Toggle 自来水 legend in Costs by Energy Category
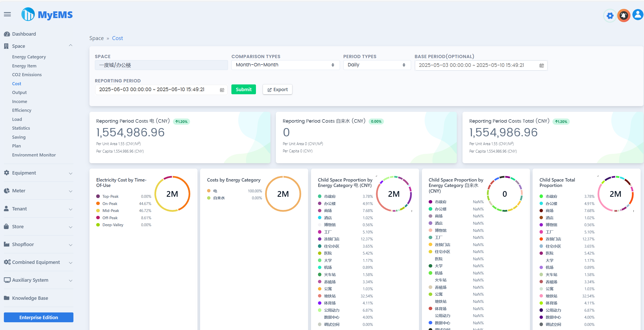The height and width of the screenshot is (330, 644). (x=219, y=198)
